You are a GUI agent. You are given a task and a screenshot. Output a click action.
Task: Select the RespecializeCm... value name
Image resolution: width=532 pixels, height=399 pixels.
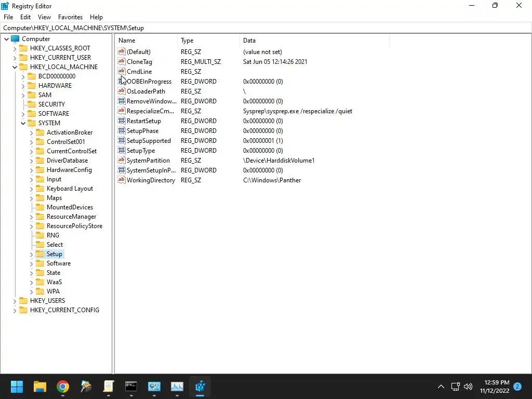click(150, 111)
